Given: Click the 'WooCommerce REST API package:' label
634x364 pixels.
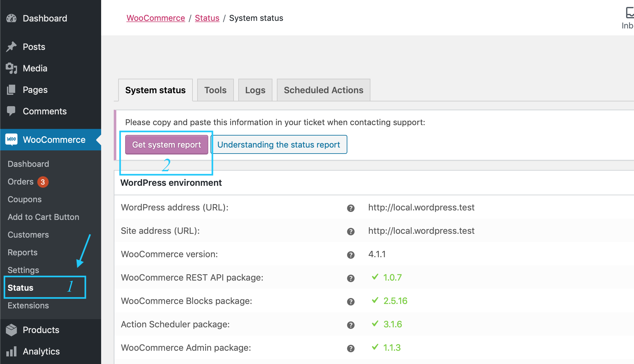Looking at the screenshot, I should (x=192, y=277).
